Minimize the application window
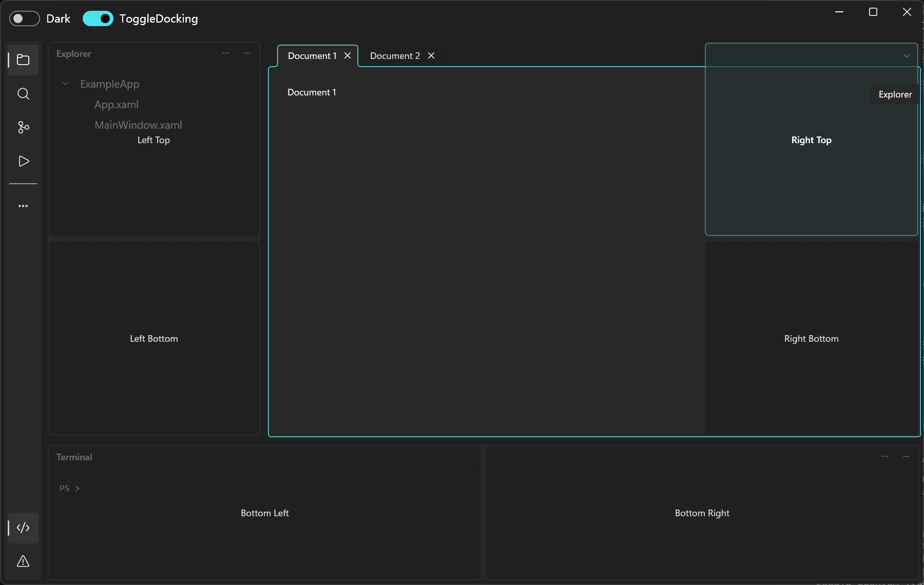 click(x=839, y=12)
